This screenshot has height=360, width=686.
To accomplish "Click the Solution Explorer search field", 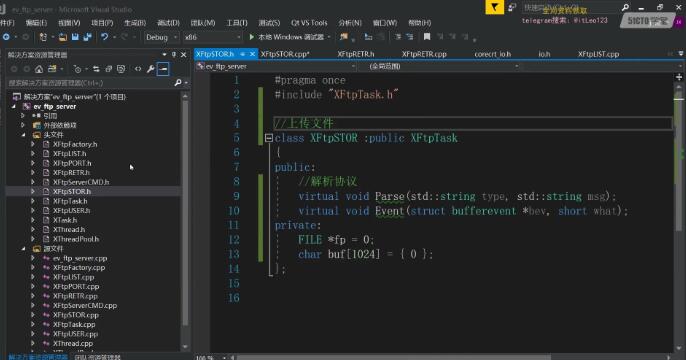I will click(x=90, y=83).
